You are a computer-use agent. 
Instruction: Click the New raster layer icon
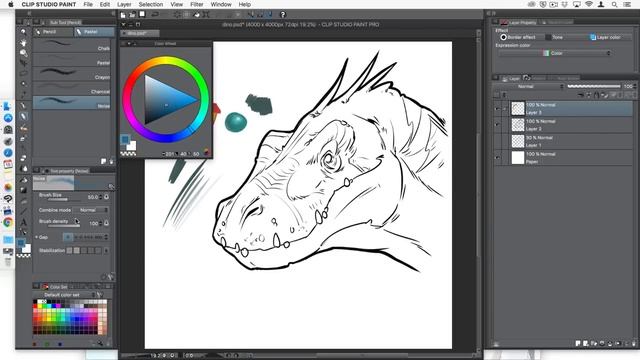(x=578, y=344)
